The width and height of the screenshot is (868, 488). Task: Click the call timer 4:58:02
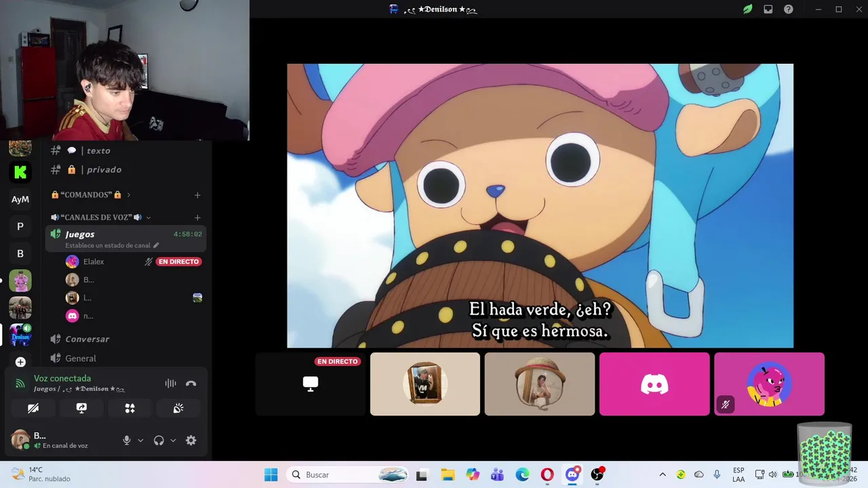(x=187, y=235)
